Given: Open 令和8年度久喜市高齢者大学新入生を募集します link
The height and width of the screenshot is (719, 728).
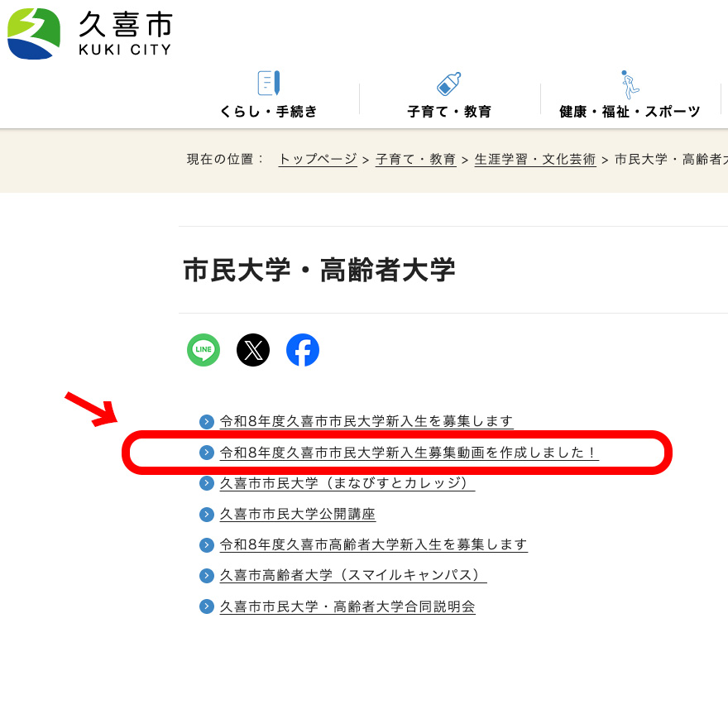Looking at the screenshot, I should [373, 544].
